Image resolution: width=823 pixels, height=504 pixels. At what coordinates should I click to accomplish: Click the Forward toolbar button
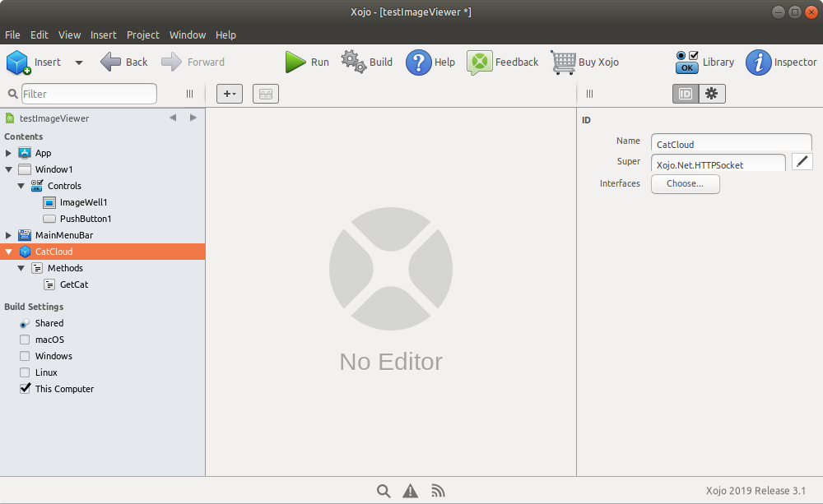[x=193, y=62]
